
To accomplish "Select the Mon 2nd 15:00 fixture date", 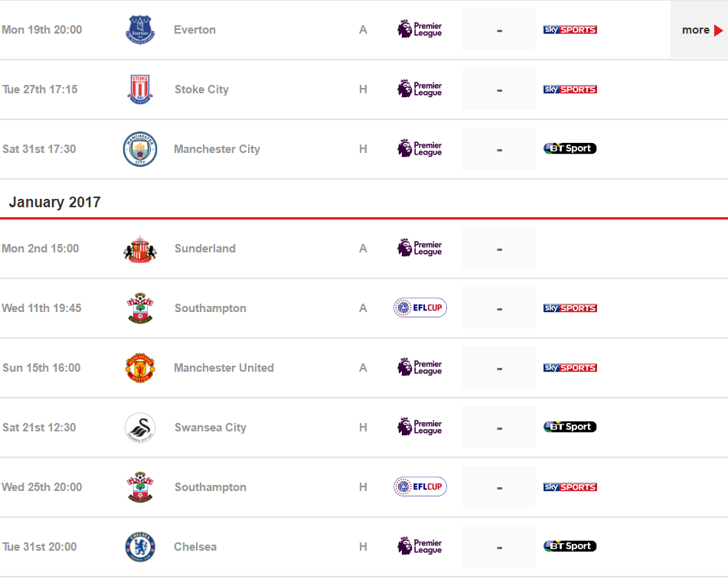I will pyautogui.click(x=41, y=249).
